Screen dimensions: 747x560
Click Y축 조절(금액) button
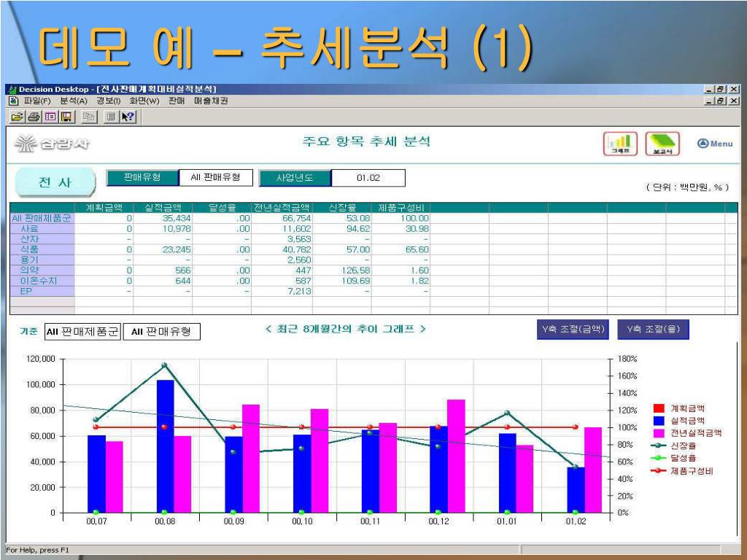[573, 329]
